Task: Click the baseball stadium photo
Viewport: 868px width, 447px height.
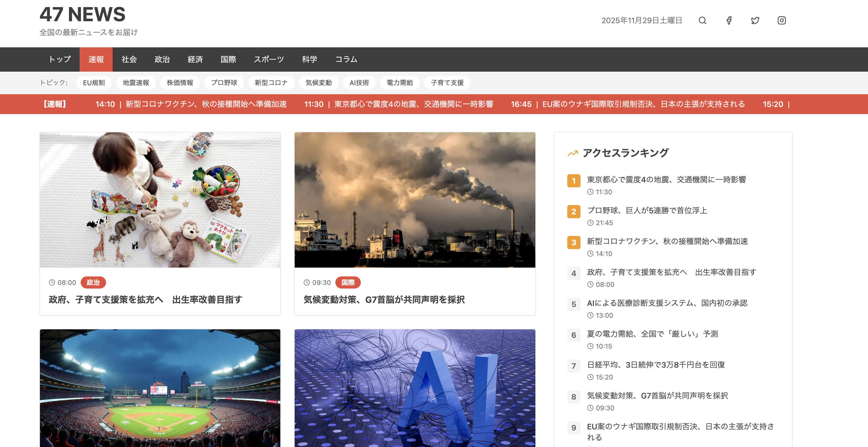Action: (x=160, y=388)
